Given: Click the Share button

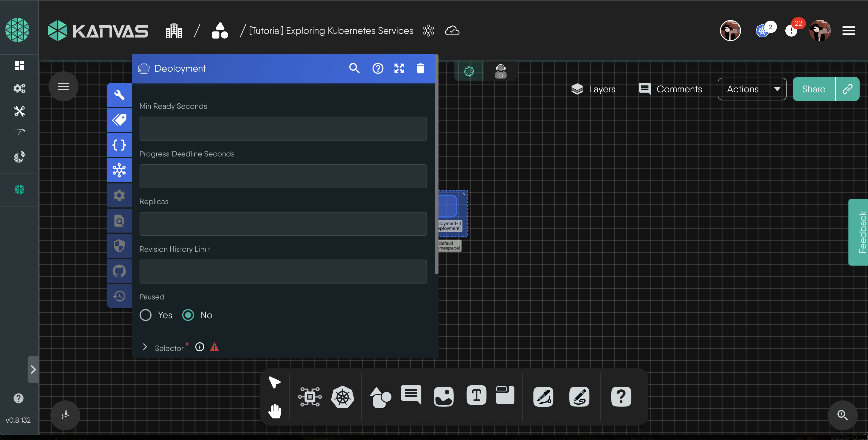Looking at the screenshot, I should tap(813, 89).
